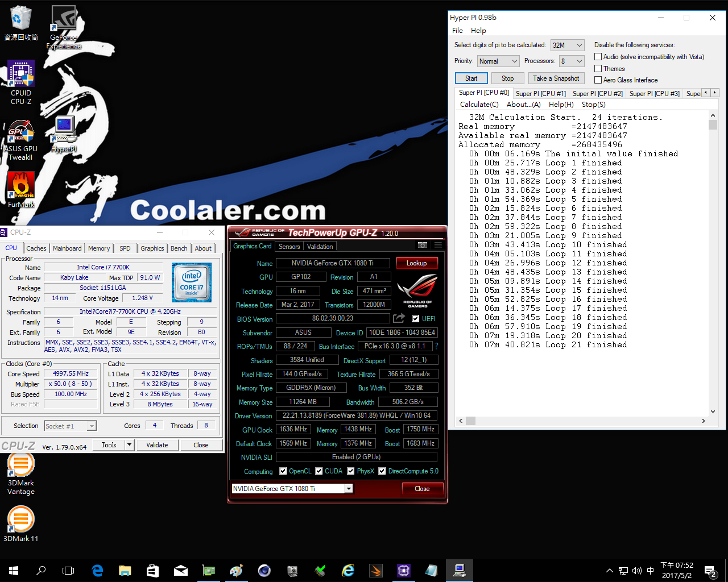The image size is (728, 582).
Task: Launch the 3DMark 11 desktop shortcut
Action: (21, 524)
